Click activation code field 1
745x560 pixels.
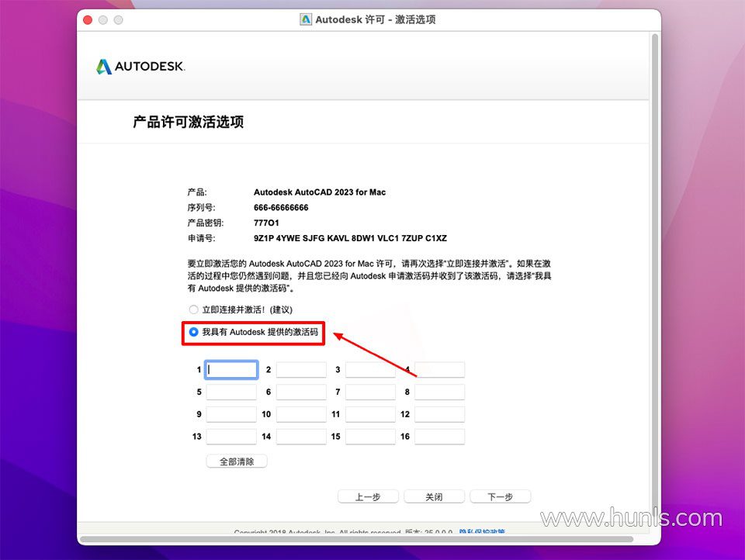[x=231, y=369]
